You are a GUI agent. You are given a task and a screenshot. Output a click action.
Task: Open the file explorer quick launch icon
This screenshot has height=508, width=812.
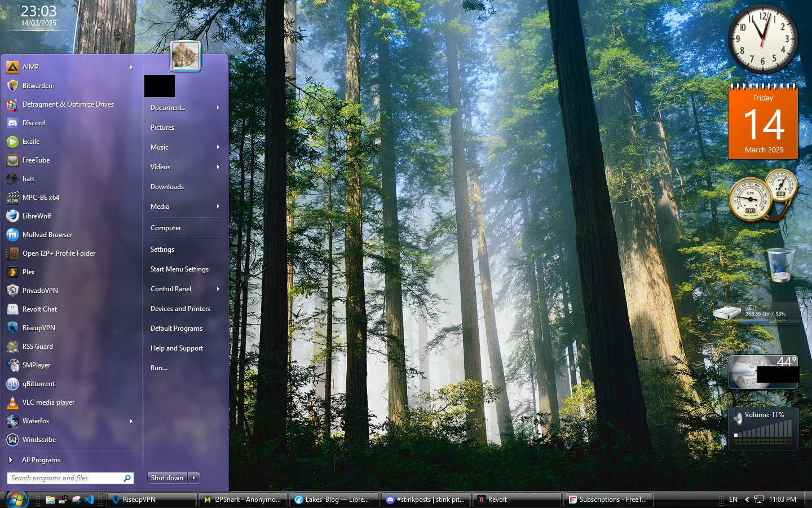pos(50,500)
